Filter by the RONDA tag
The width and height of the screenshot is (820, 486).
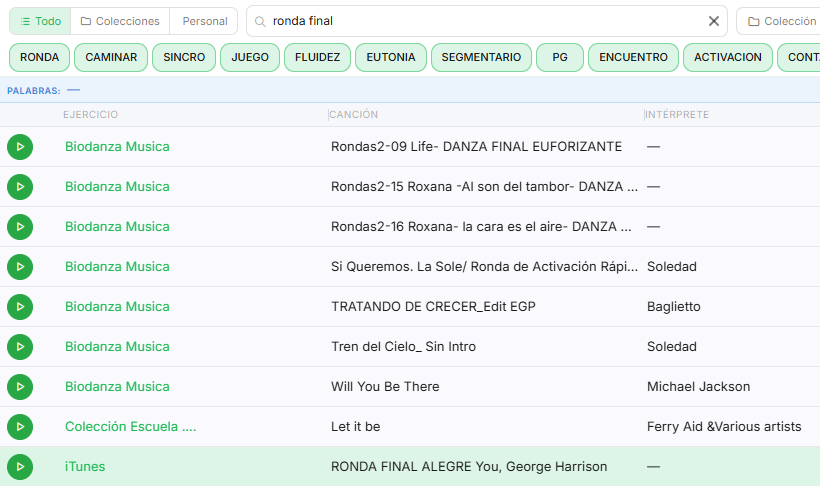pyautogui.click(x=39, y=57)
